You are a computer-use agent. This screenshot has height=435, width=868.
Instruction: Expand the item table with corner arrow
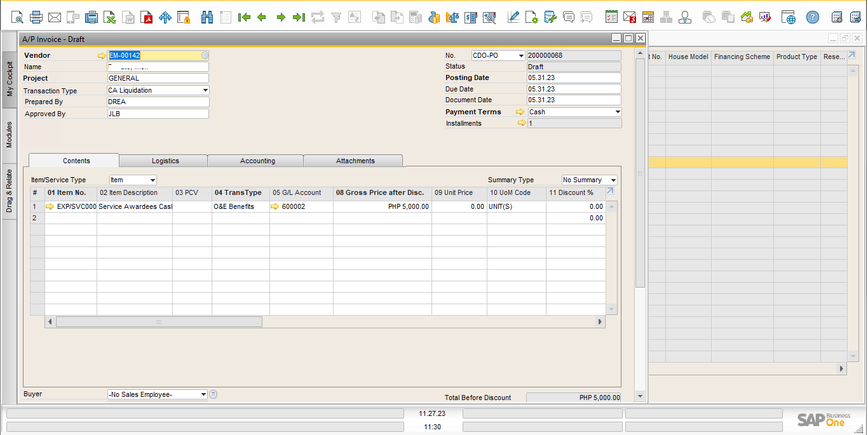[x=611, y=191]
